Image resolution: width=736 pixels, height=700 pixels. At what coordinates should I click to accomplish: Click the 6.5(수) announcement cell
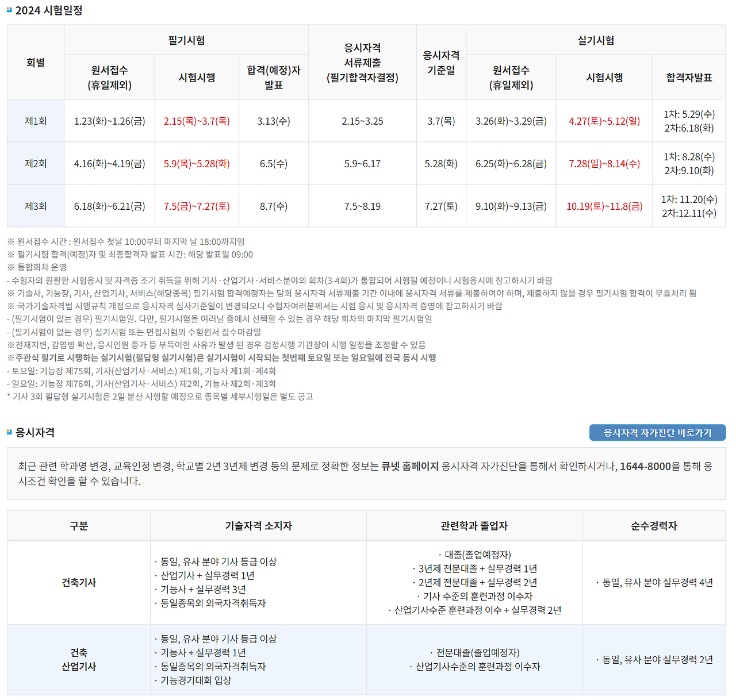[274, 163]
